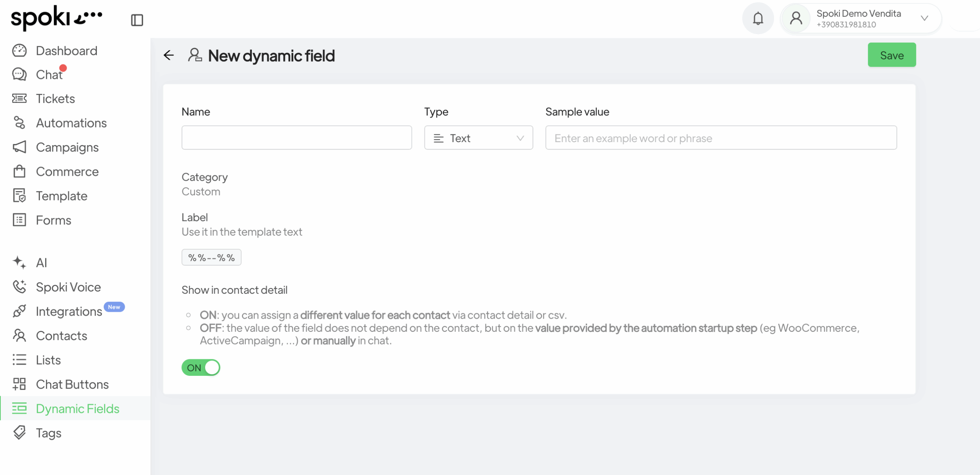Open the Chat Buttons menu item
The image size is (980, 475).
(x=72, y=384)
